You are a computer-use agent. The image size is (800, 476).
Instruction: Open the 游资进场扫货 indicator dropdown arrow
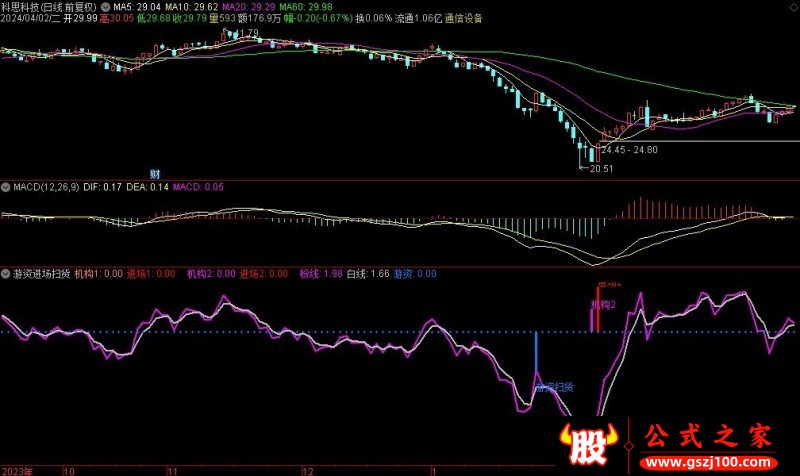pos(6,273)
